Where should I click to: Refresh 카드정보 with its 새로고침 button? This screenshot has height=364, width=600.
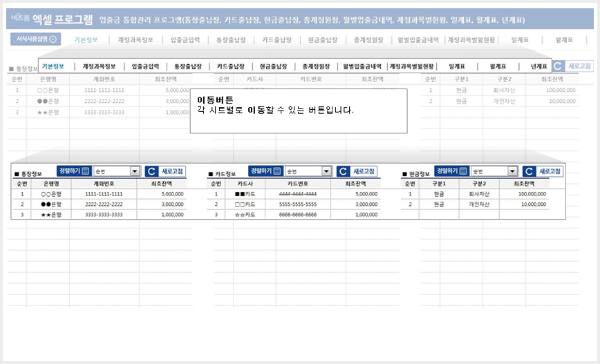(357, 171)
